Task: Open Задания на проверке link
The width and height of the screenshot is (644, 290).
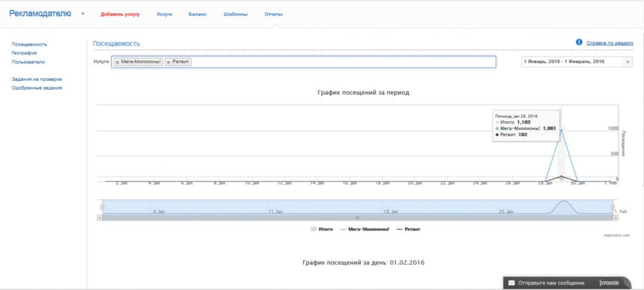Action: 36,79
